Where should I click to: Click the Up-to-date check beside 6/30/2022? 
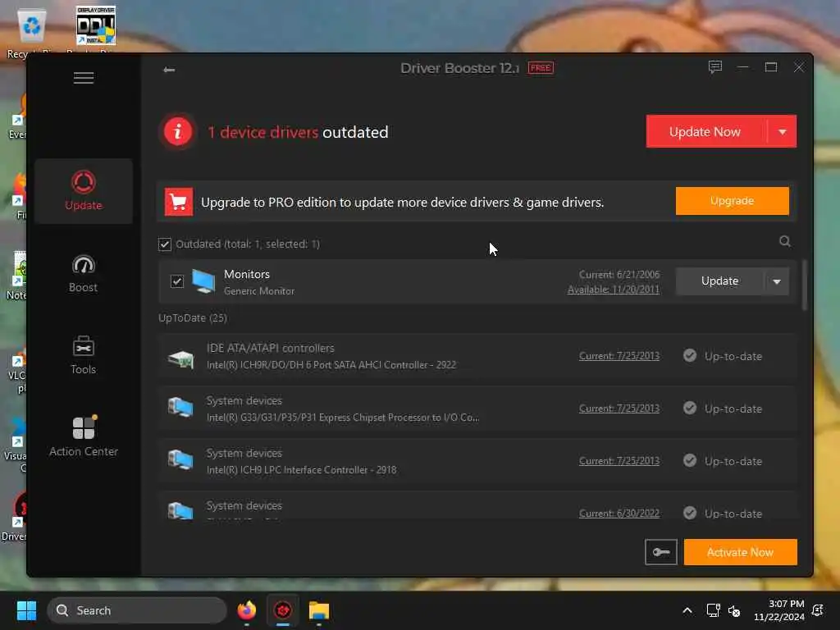(690, 514)
